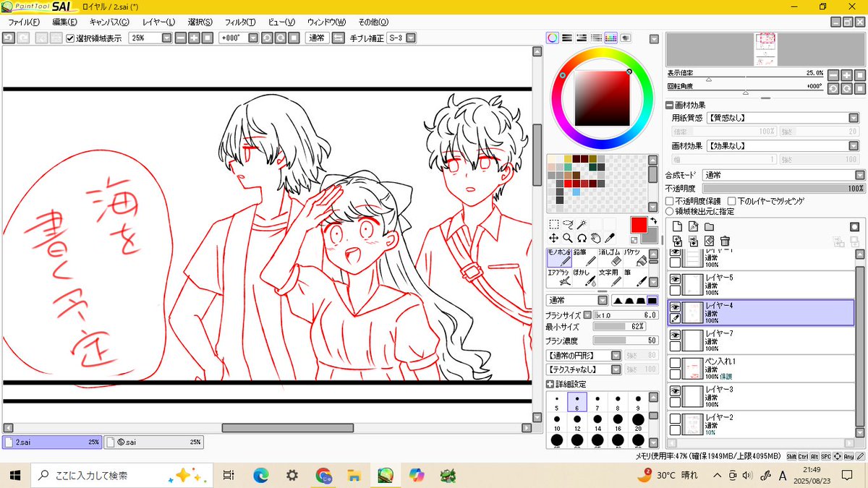Image resolution: width=868 pixels, height=488 pixels.
Task: Show レイヤー2 layer visibility box
Action: coord(675,419)
